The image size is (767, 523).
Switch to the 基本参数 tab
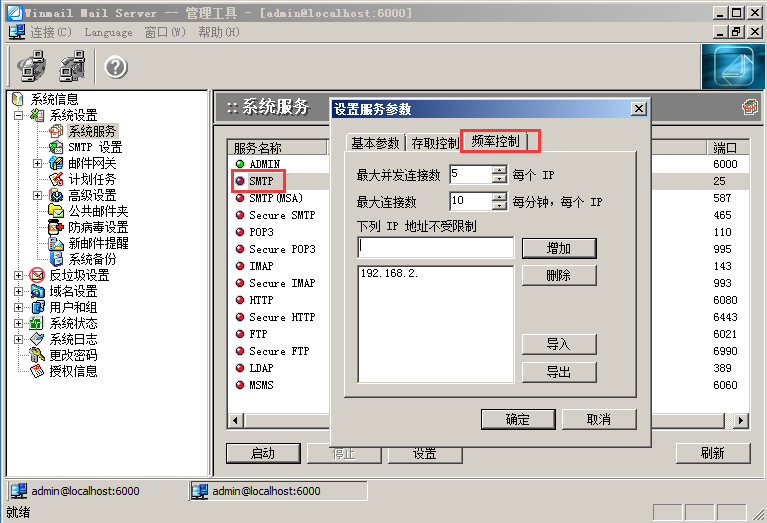pyautogui.click(x=375, y=143)
